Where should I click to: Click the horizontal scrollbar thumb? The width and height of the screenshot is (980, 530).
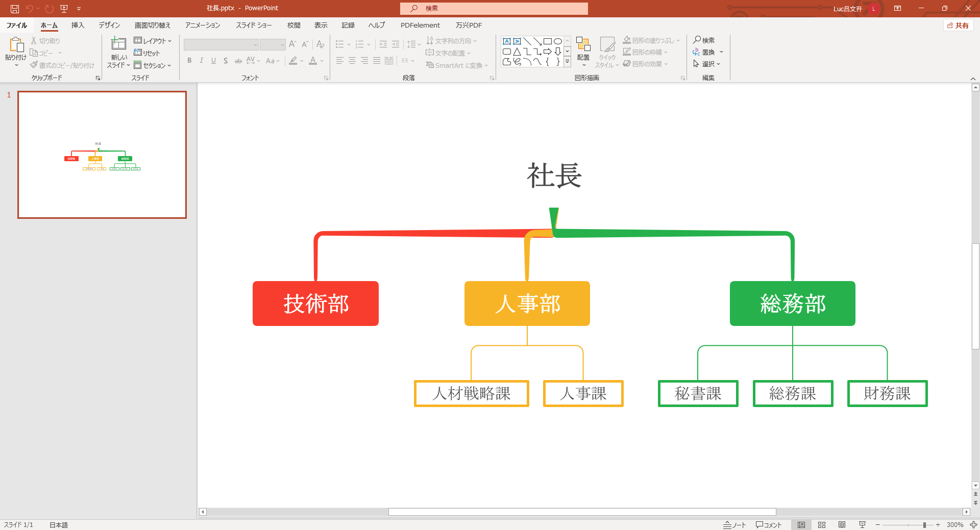point(582,512)
